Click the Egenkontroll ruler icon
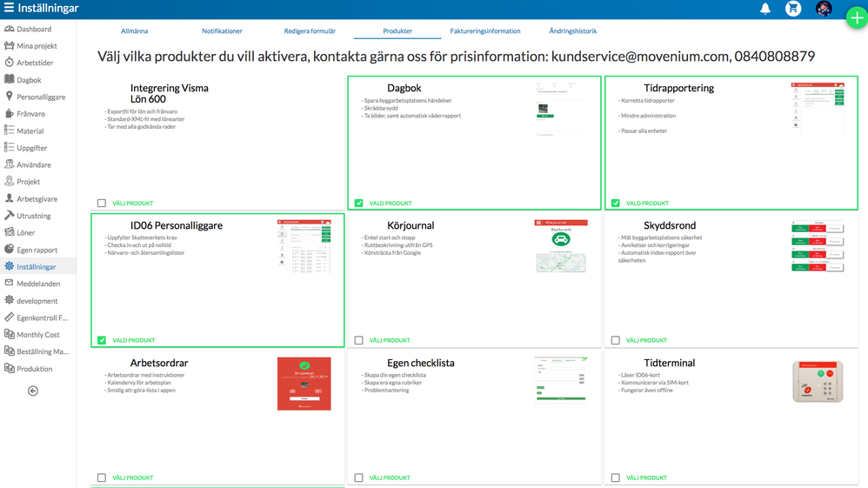Screen dimensions: 868x488 (10, 318)
